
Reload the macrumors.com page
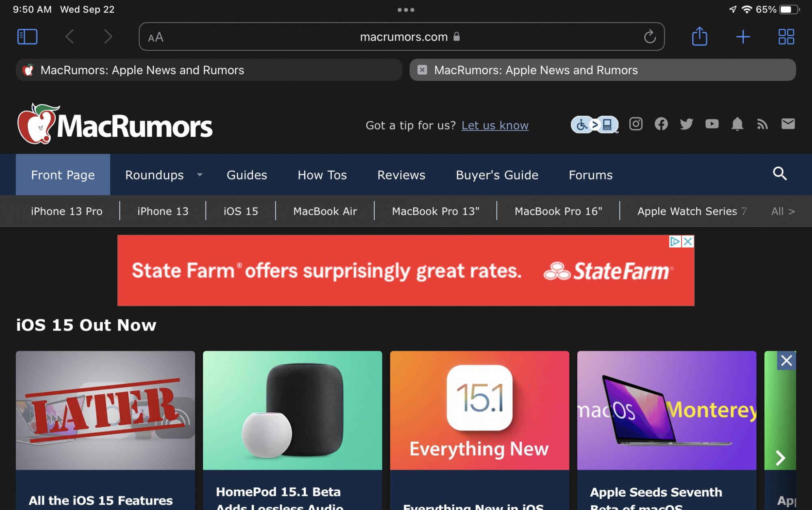click(650, 37)
